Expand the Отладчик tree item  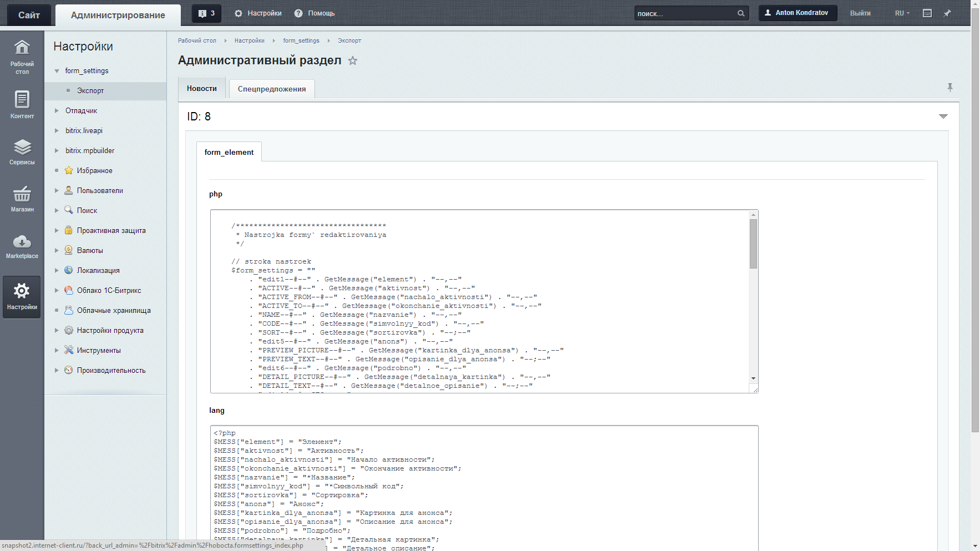(x=57, y=111)
